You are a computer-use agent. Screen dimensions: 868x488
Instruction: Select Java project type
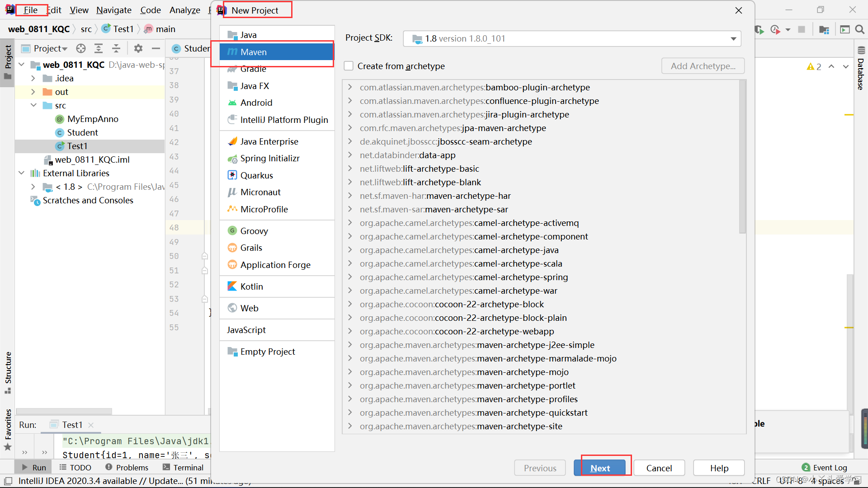pos(277,35)
